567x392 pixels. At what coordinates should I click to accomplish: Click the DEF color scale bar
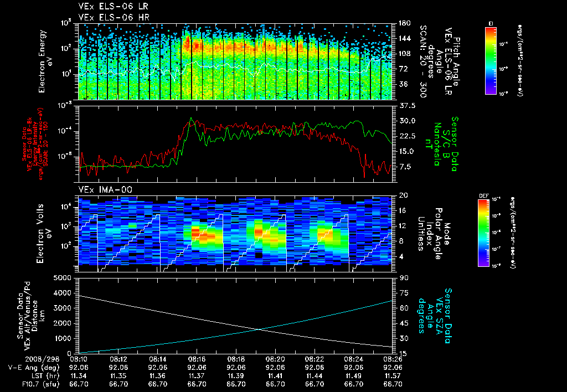pos(484,233)
